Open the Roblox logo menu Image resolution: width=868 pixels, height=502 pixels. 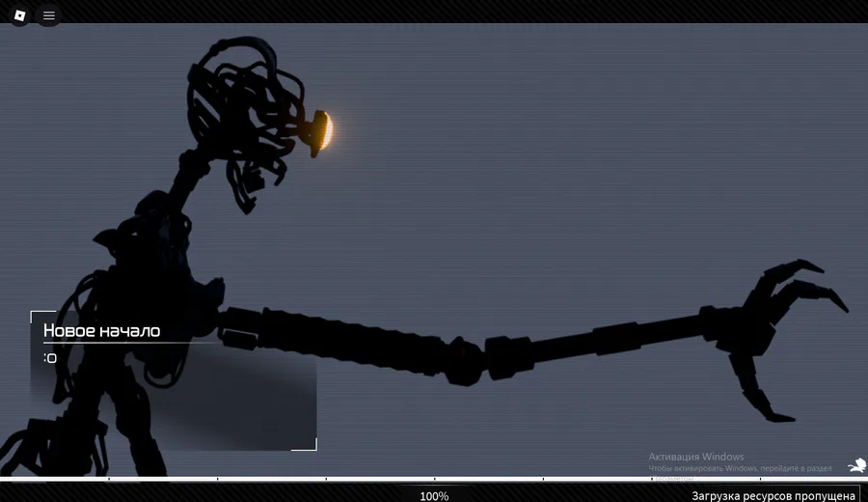tap(20, 15)
